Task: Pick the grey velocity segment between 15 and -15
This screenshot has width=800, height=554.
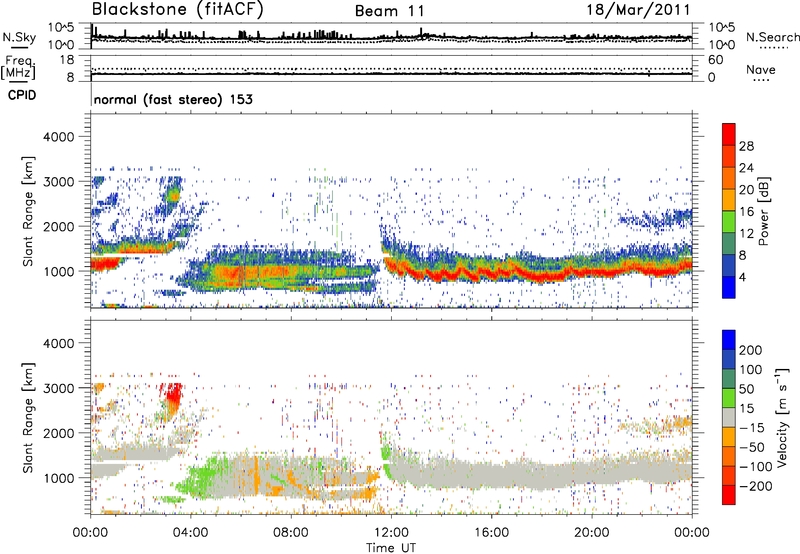Action: [729, 417]
